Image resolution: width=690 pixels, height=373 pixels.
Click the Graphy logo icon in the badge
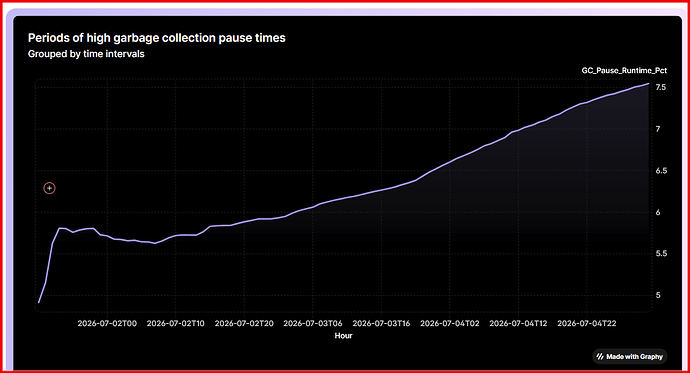[x=600, y=357]
